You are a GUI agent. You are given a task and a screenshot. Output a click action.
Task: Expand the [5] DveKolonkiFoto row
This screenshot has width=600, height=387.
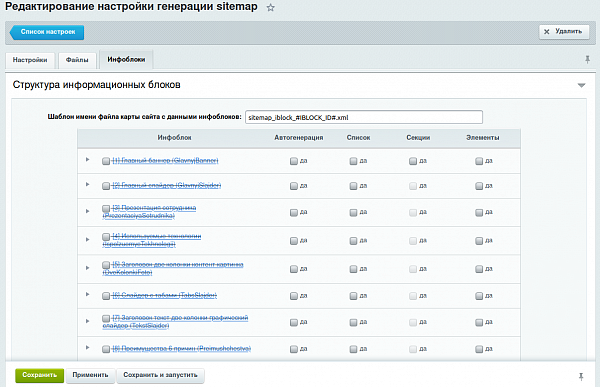[x=88, y=268]
